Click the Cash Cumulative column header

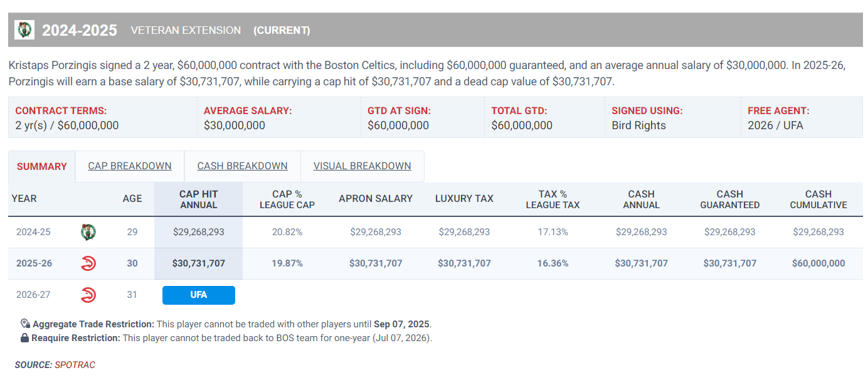[818, 199]
